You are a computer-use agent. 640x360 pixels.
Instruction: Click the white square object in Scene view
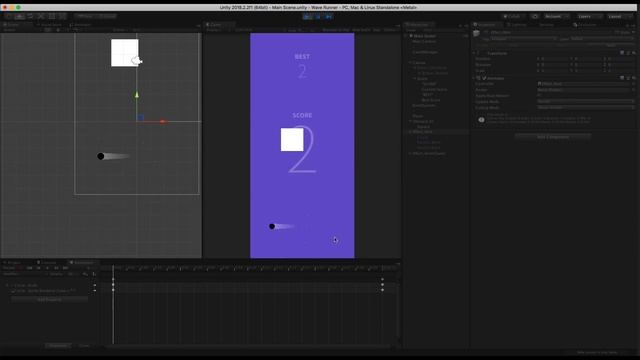click(124, 53)
